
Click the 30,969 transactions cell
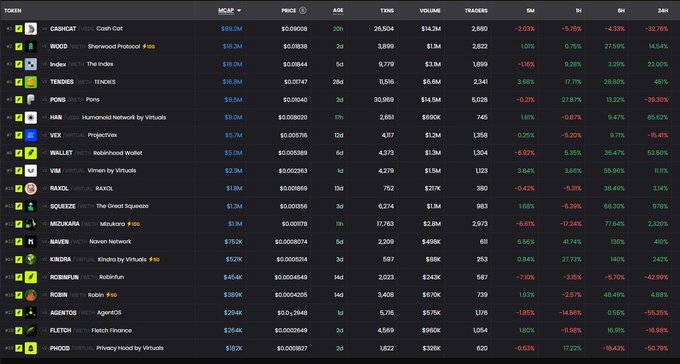[384, 100]
